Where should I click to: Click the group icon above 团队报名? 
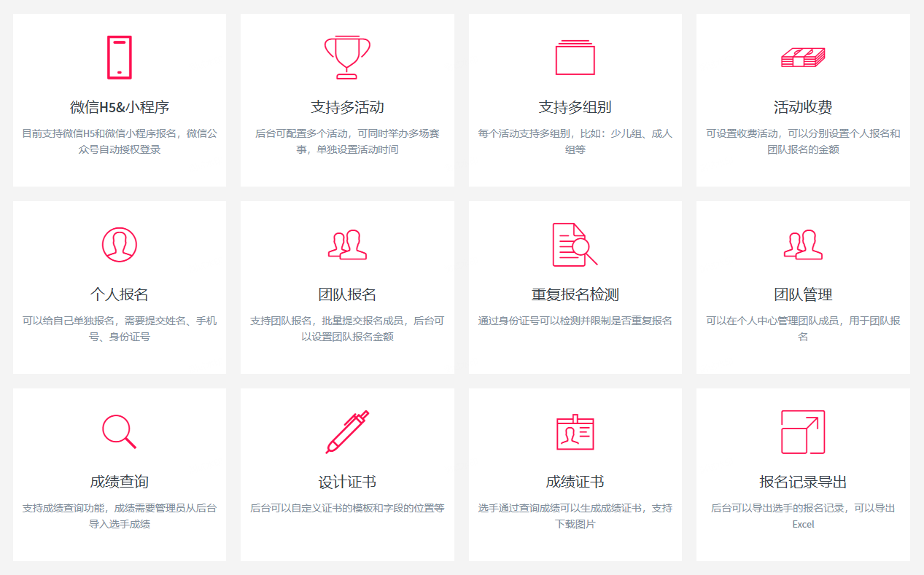tap(347, 244)
